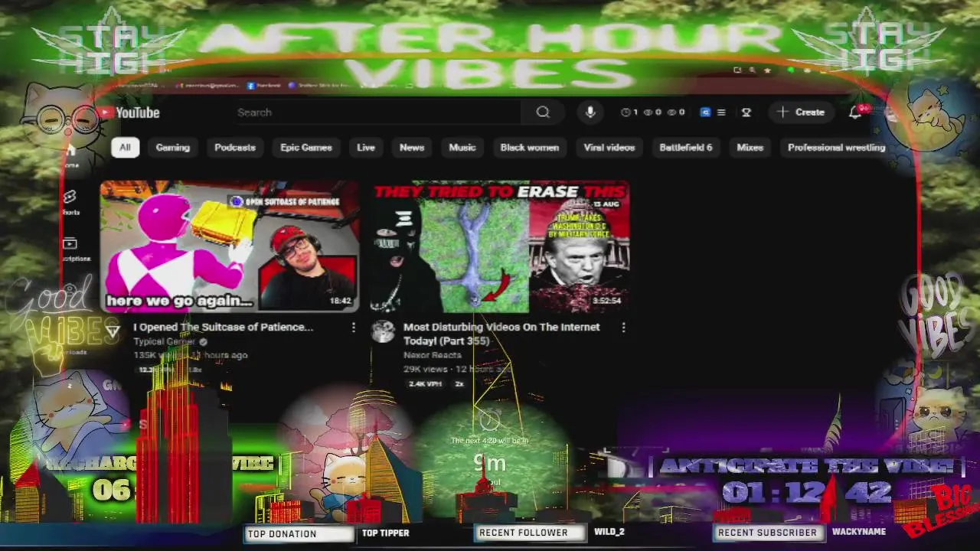980x551 pixels.
Task: Open Typical Gamer channel avatar
Action: 113,331
